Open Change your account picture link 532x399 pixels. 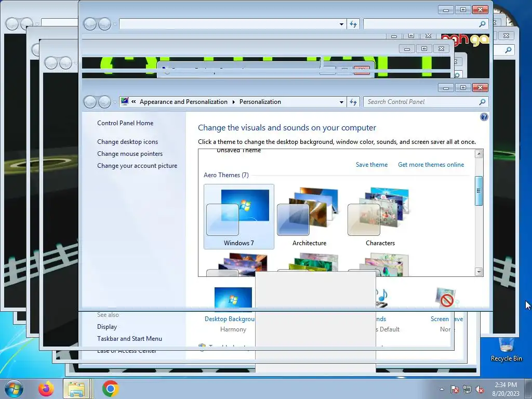click(x=137, y=166)
